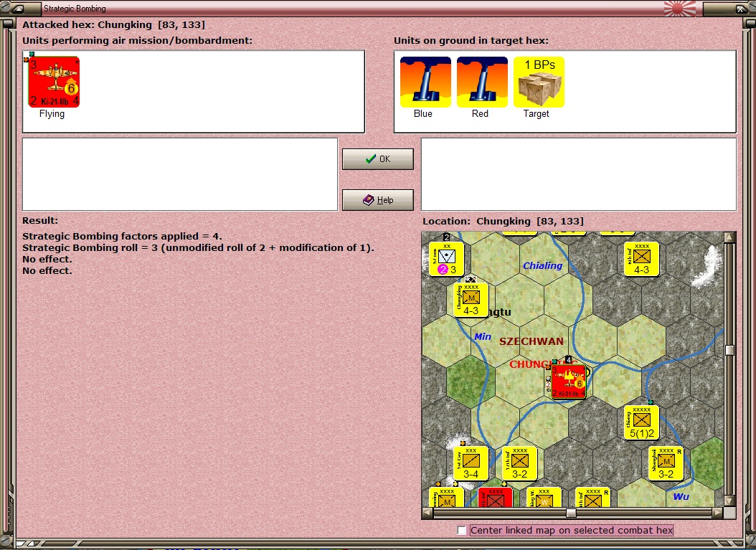Click the OK button with green checkmark
The height and width of the screenshot is (550, 756).
(x=378, y=159)
